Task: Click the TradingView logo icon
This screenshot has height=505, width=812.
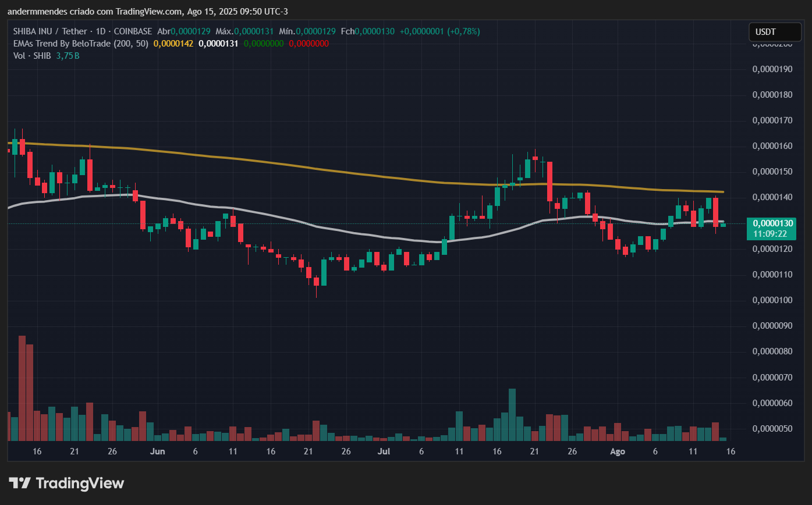Action: point(19,483)
